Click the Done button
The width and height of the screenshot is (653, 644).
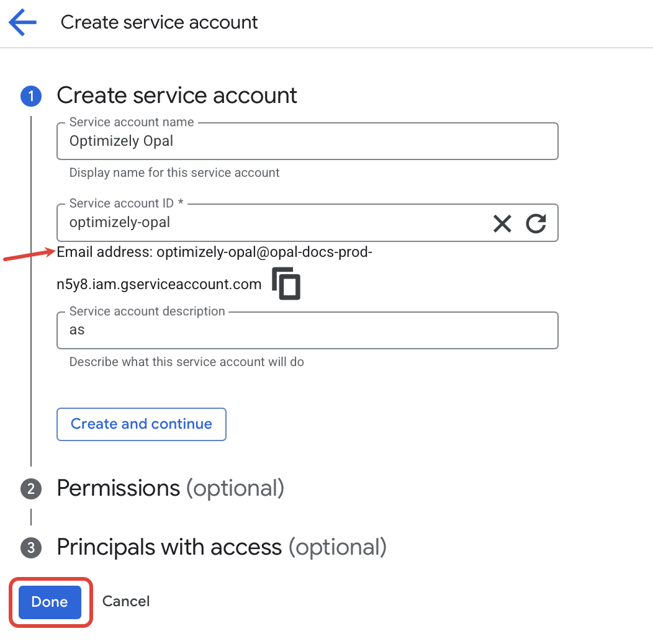pos(50,602)
